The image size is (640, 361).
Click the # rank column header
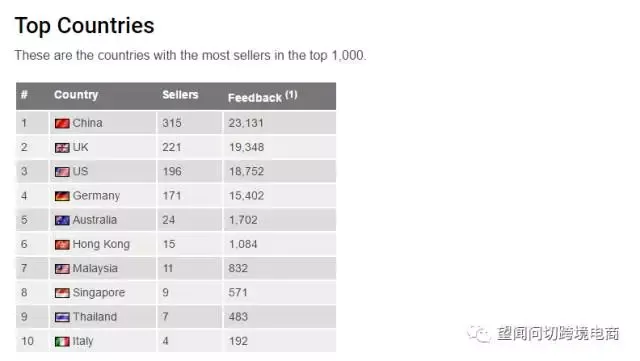tap(24, 95)
